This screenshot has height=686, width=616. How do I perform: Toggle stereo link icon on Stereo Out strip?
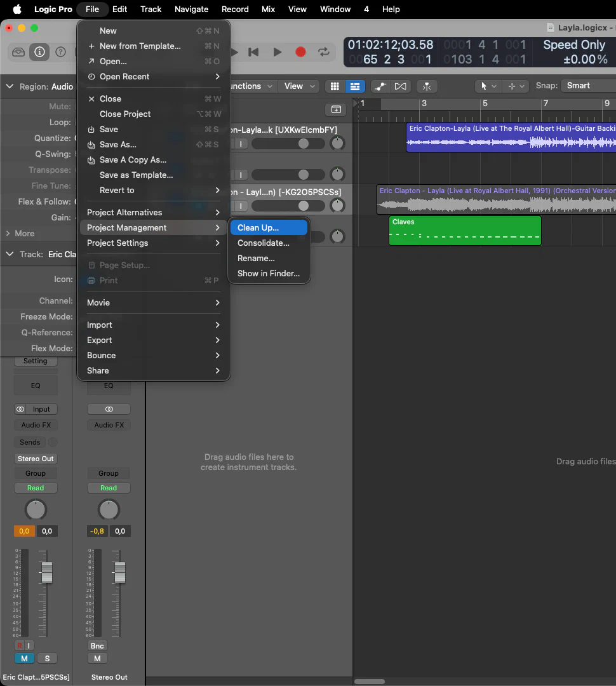pyautogui.click(x=109, y=409)
